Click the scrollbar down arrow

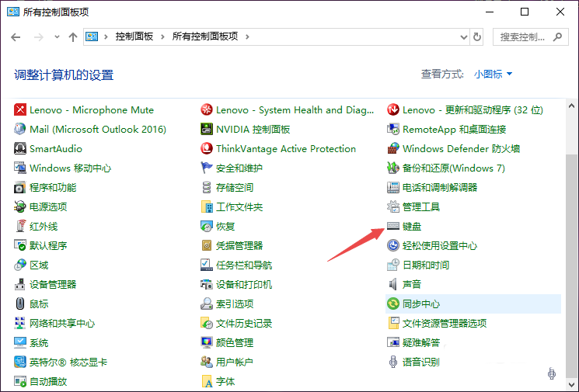pyautogui.click(x=571, y=384)
